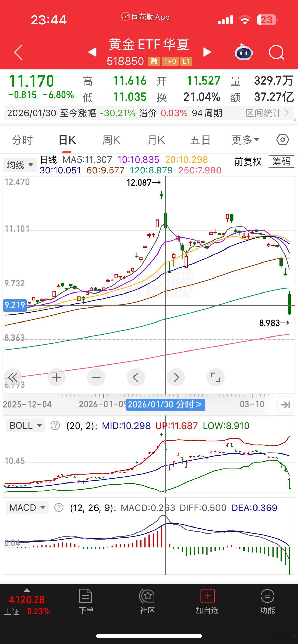Switch to the 月K tab
The image size is (298, 644).
[156, 140]
